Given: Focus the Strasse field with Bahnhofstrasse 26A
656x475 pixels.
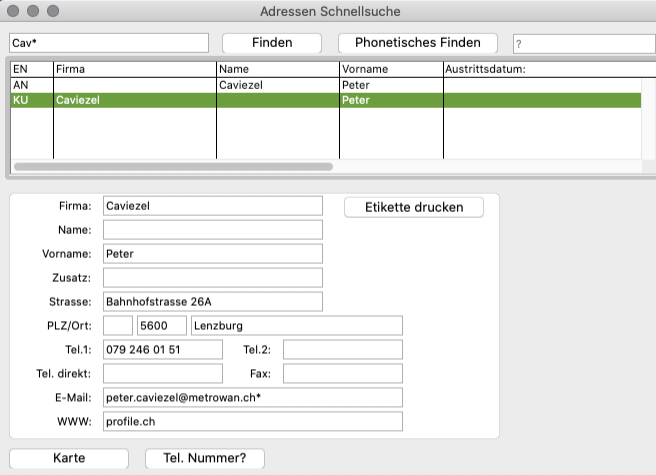Looking at the screenshot, I should tap(212, 302).
